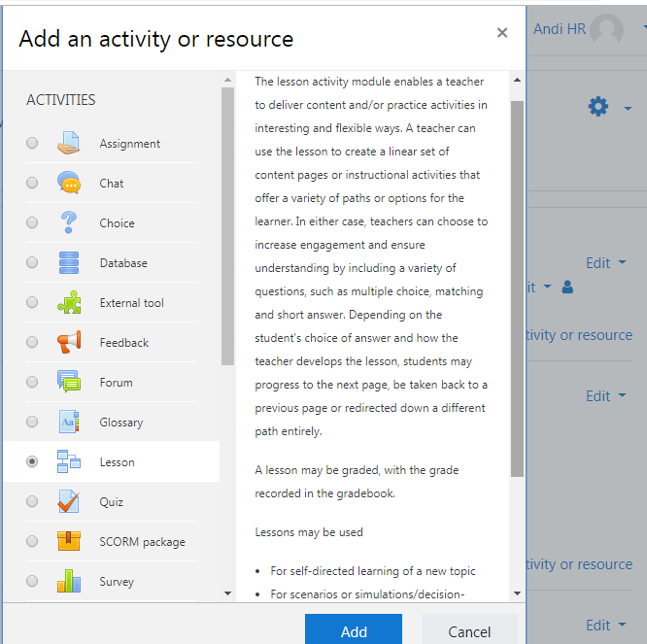Click the ACTIVITIES section heading
The width and height of the screenshot is (647, 644).
click(60, 100)
